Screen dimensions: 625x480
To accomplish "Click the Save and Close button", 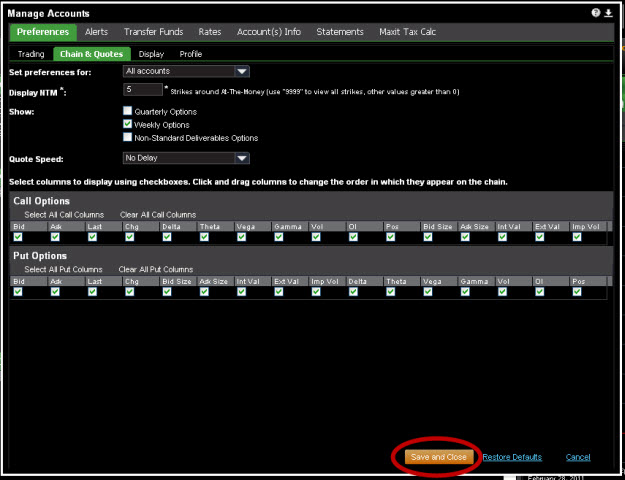I will pyautogui.click(x=439, y=457).
